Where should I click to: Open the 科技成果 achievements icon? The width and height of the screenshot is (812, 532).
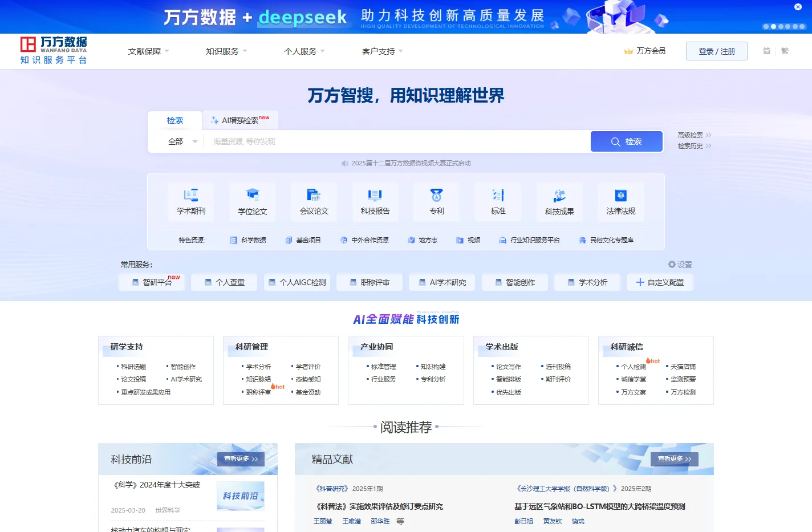(x=559, y=201)
